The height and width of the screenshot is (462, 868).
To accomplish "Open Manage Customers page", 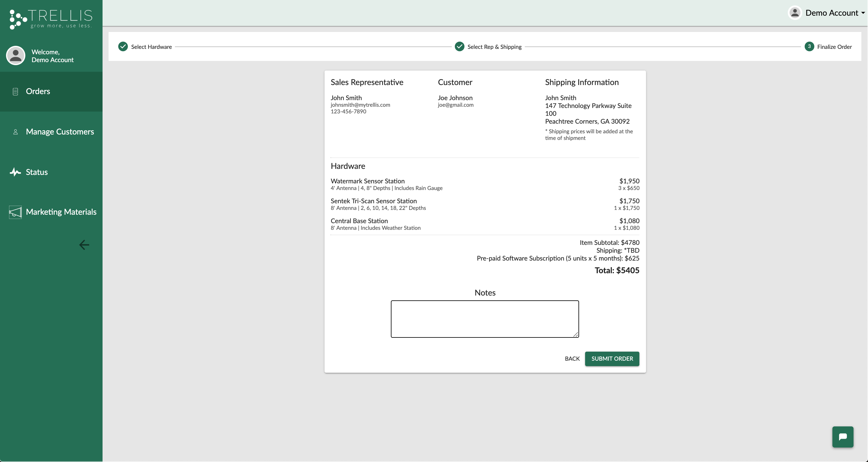I will (x=60, y=132).
